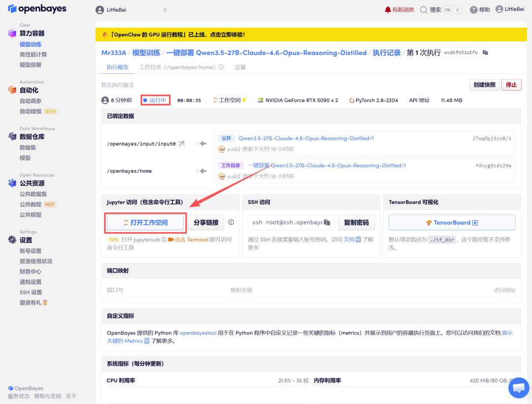Open the 一键部署 Qwen3.5-27B breadcrumb link
This screenshot has width=532, height=404.
point(266,53)
